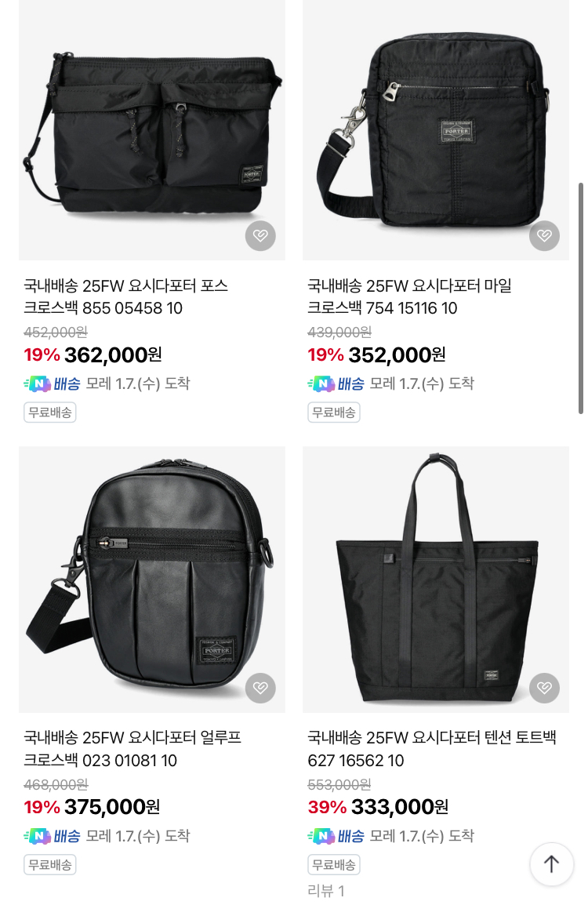Image resolution: width=588 pixels, height=905 pixels.
Task: Click N delivery icon under 362,000원 item
Action: (x=38, y=383)
